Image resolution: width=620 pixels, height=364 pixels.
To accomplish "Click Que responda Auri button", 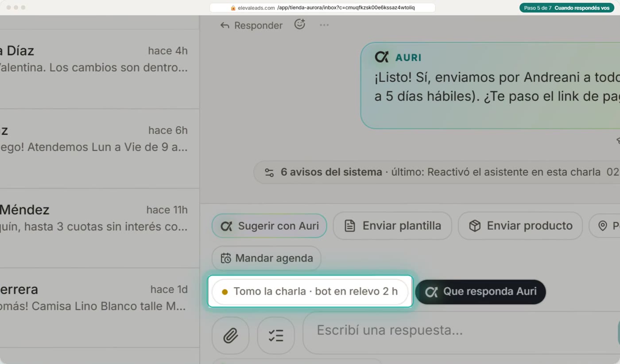I will [480, 292].
